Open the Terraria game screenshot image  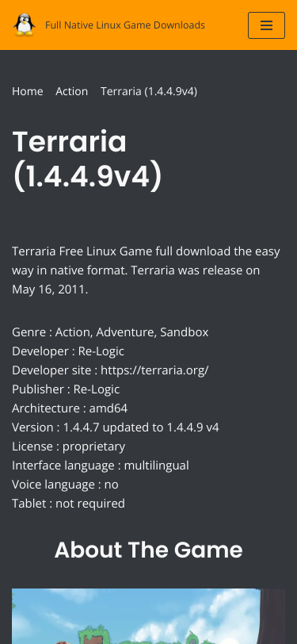coord(149,616)
